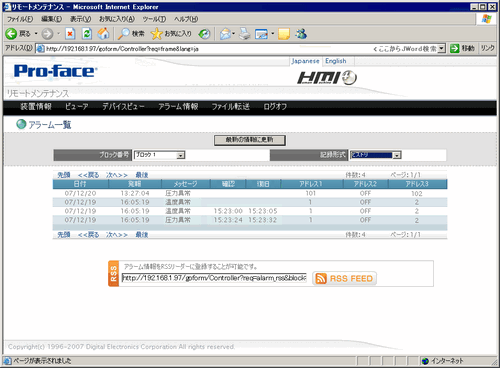This screenshot has height=368, width=500.
Task: Click the Refresh toolbar icon
Action: [x=87, y=34]
